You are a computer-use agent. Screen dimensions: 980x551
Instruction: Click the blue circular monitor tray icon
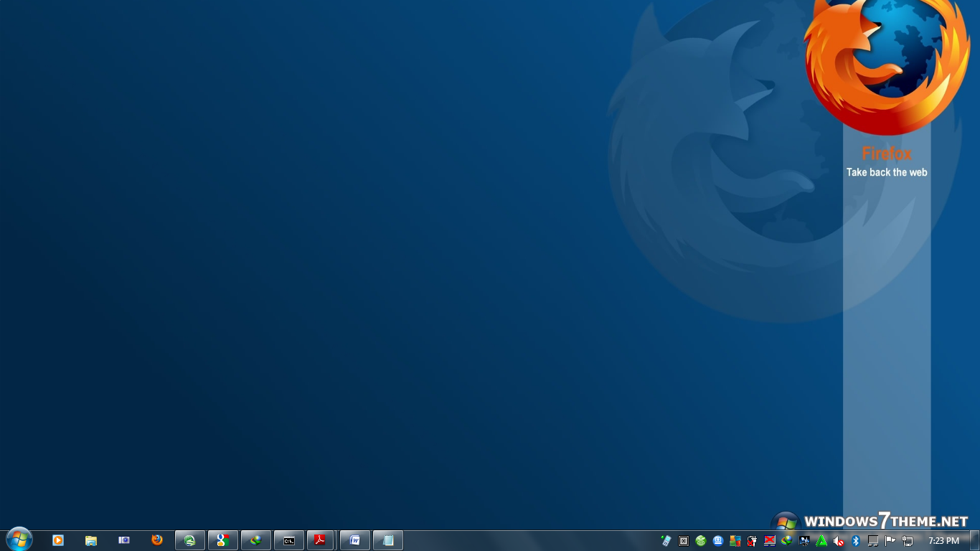click(x=718, y=541)
